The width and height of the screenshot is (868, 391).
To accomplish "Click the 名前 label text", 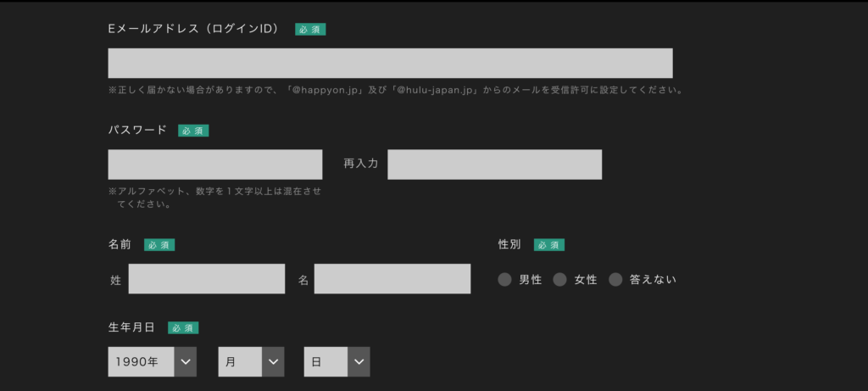I will tap(120, 244).
